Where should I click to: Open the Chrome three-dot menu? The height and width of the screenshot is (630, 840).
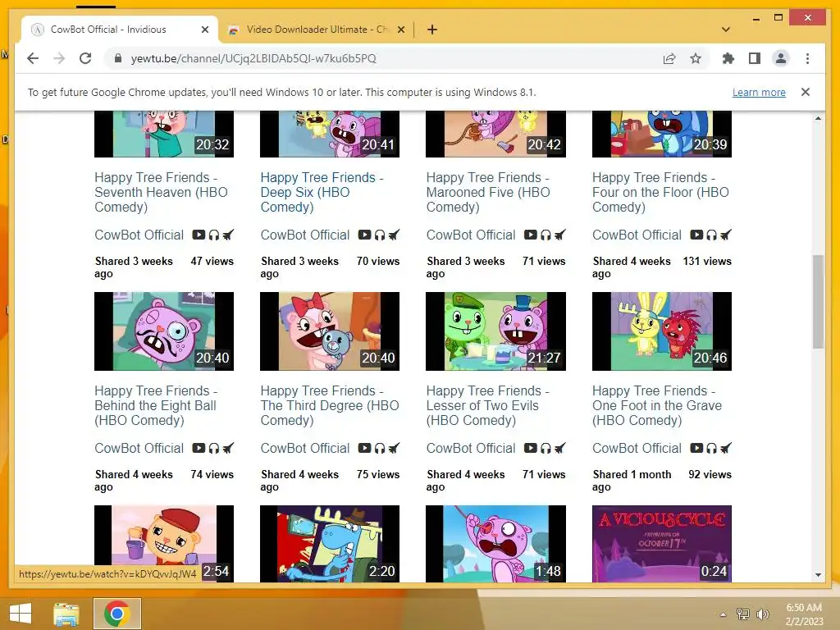807,58
